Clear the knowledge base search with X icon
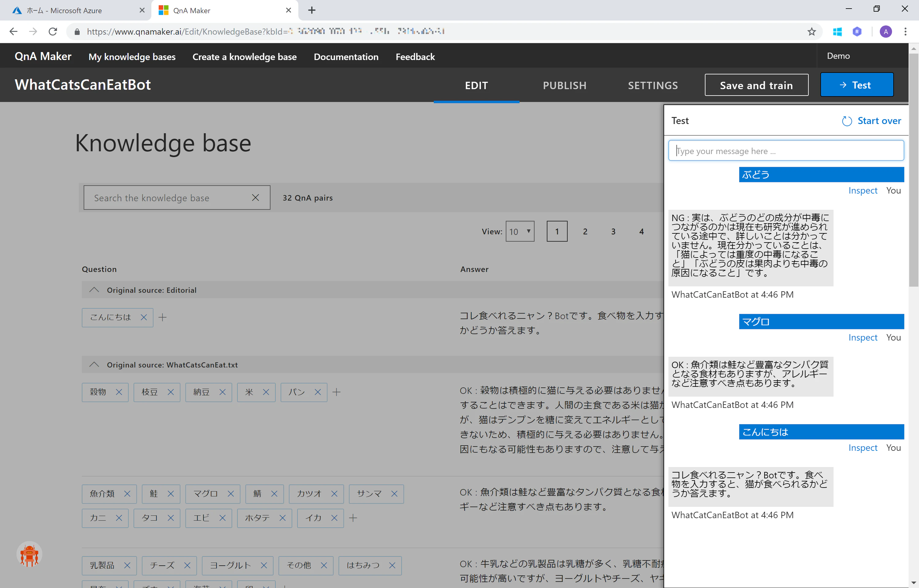919x588 pixels. point(255,198)
